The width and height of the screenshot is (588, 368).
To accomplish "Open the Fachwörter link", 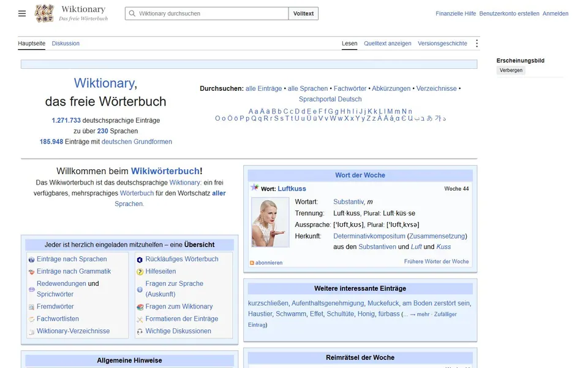I will pos(350,88).
